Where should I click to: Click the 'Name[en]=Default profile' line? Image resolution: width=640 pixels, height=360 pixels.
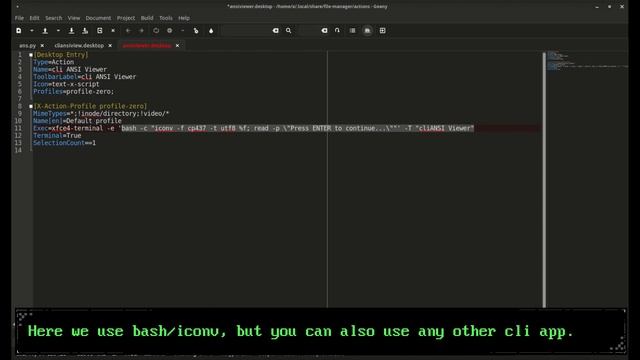[x=77, y=121]
